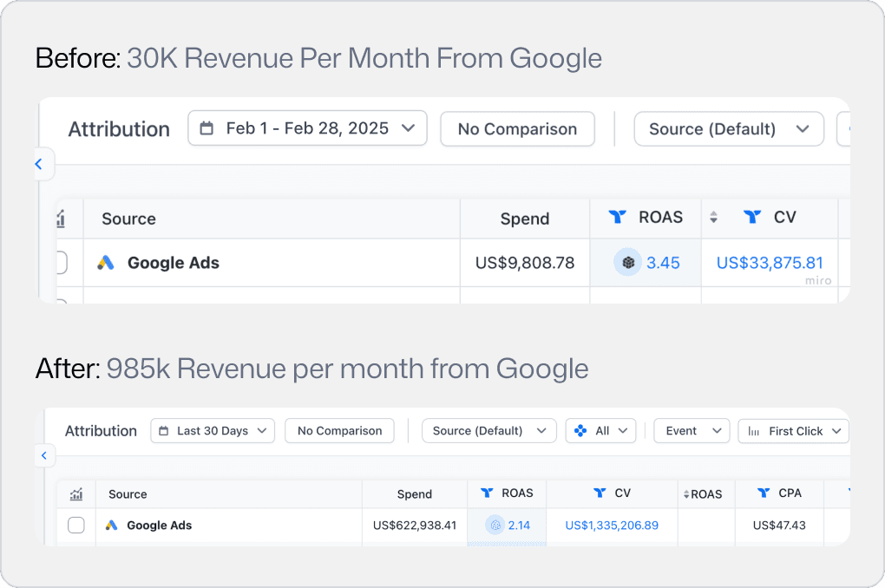Collapse sidebar with blue chevron in After panel
The image size is (885, 588).
pyautogui.click(x=44, y=455)
